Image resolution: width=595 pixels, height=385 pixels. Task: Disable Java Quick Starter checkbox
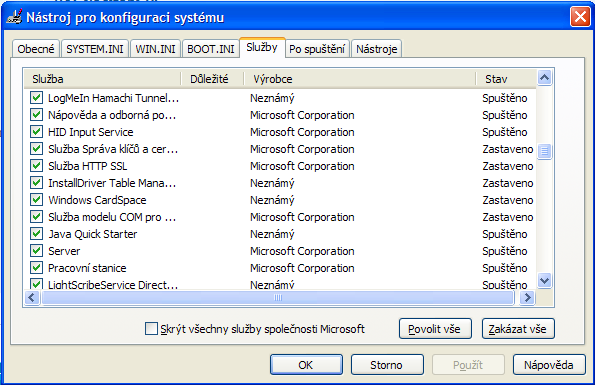(36, 234)
